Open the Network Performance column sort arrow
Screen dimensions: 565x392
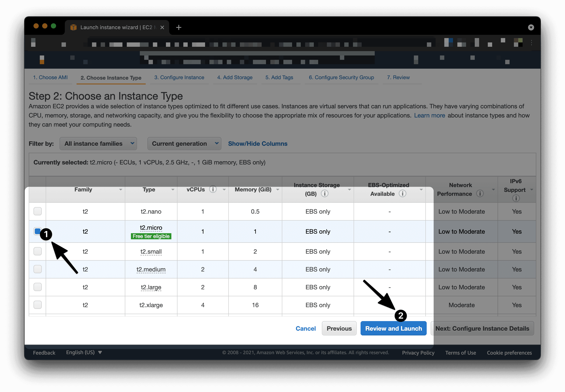tap(493, 190)
